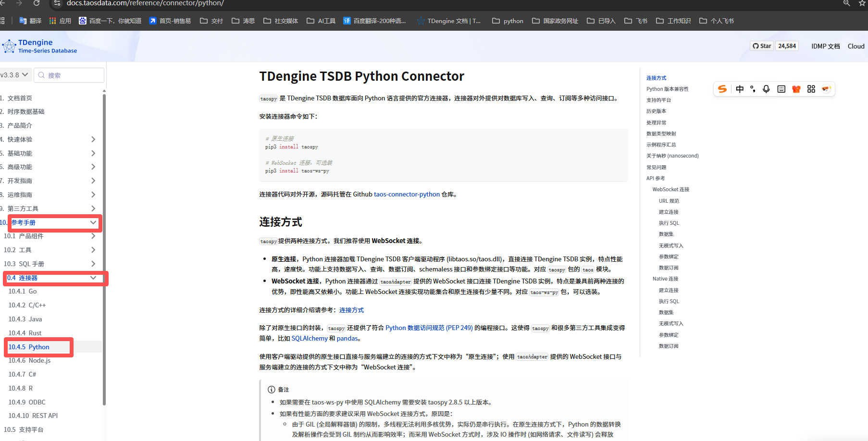This screenshot has height=441, width=868.
Task: Open the SQLAlchemy link
Action: click(310, 339)
